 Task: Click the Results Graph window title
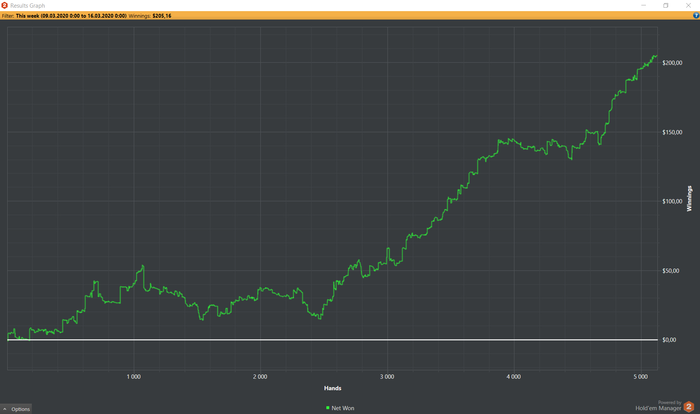[x=28, y=6]
